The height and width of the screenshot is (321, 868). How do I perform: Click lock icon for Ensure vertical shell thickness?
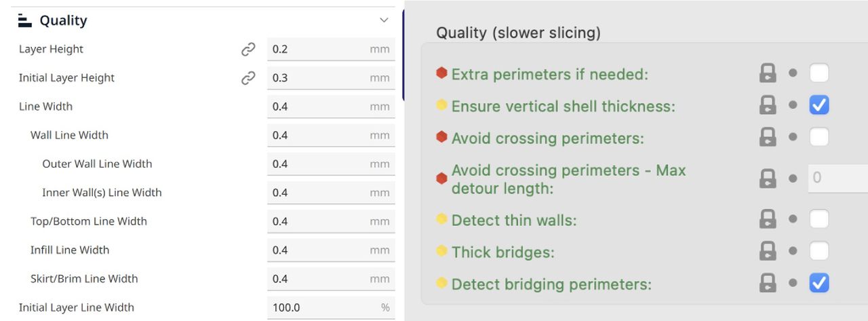pyautogui.click(x=767, y=105)
